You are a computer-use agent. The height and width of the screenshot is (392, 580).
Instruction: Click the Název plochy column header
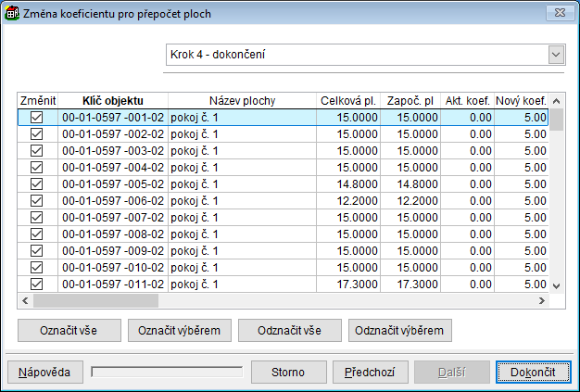[x=242, y=100]
